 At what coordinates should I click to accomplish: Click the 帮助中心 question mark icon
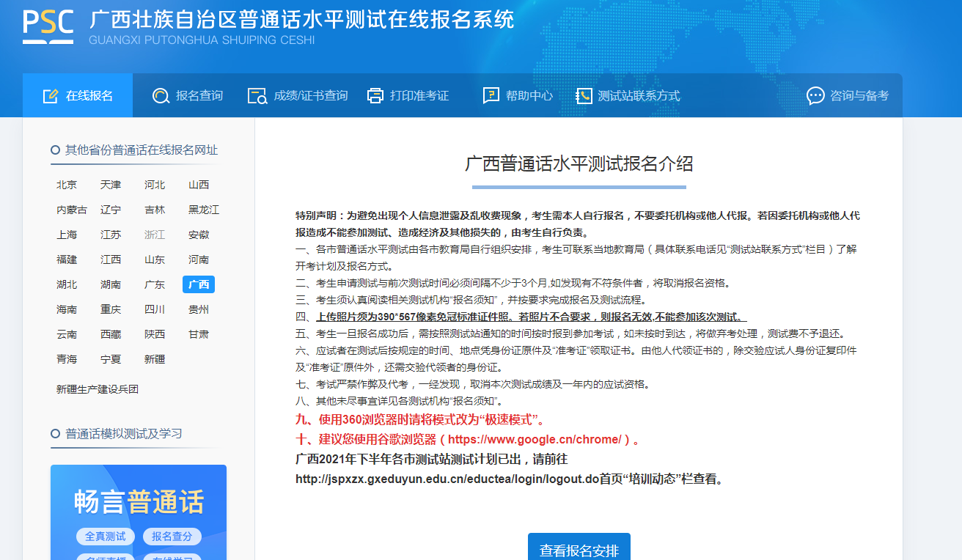[x=491, y=96]
